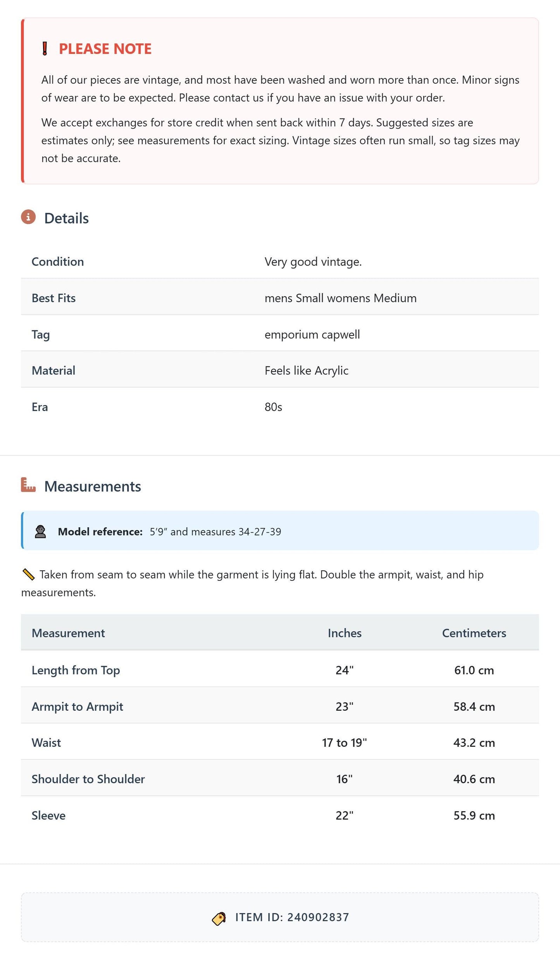
Task: Click the Feels like Acrylic material value
Action: (307, 371)
